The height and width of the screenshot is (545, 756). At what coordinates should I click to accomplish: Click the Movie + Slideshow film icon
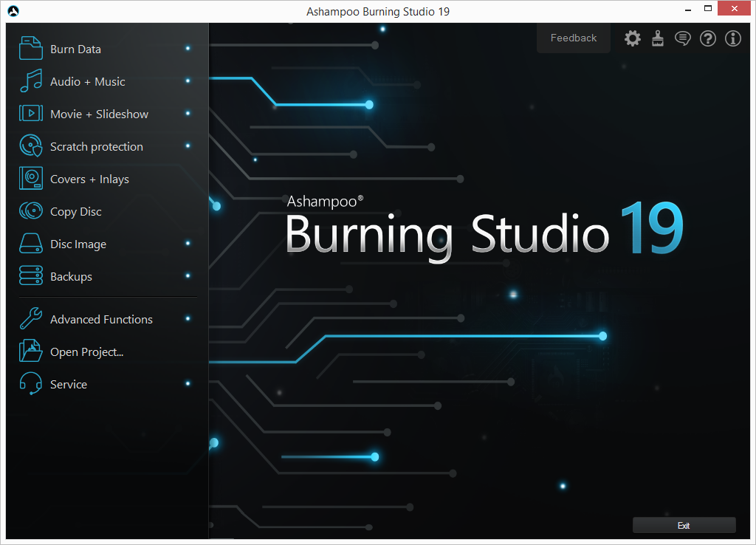coord(31,113)
